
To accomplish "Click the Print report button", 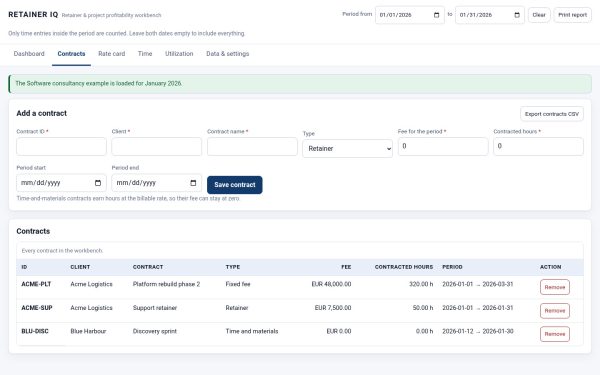I will tap(572, 15).
